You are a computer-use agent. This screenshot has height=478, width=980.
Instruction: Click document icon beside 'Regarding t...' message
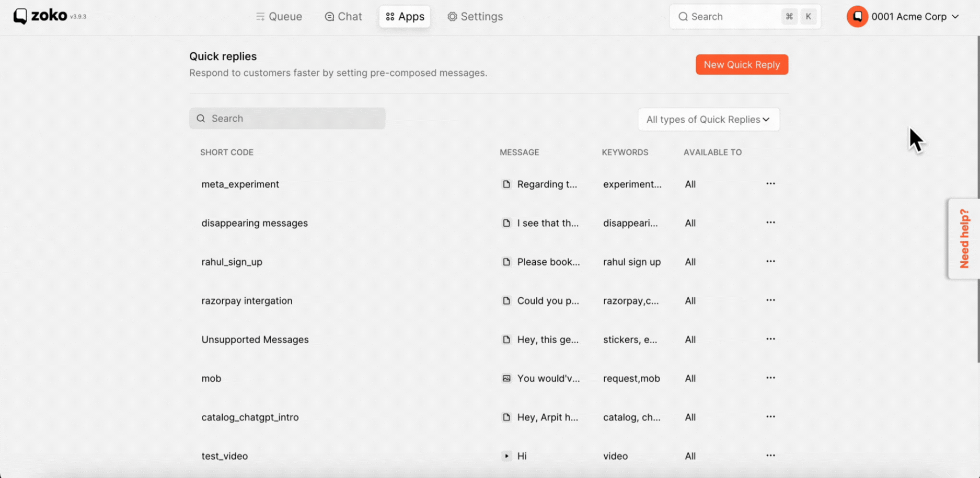pyautogui.click(x=506, y=184)
